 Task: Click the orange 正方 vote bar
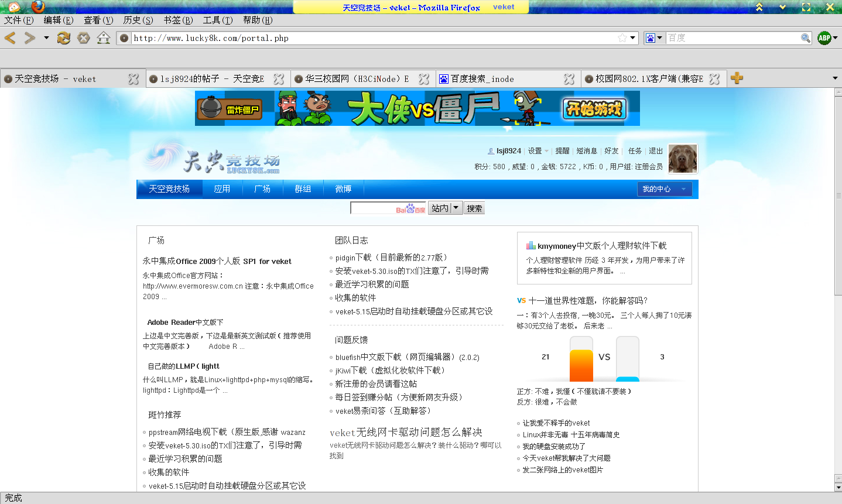click(x=581, y=365)
